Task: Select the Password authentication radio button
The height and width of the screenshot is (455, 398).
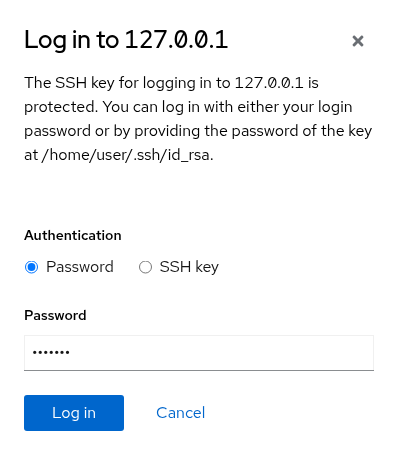Action: 32,267
